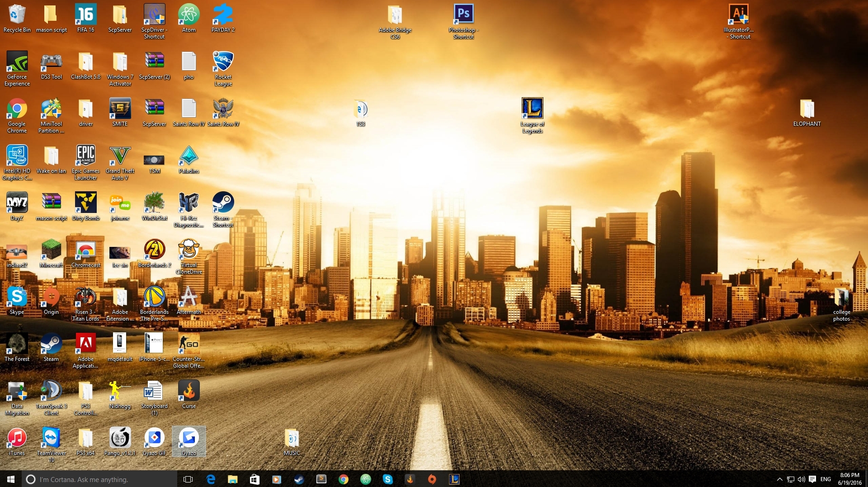
Task: Open the Gyazo GIF shortcut
Action: pyautogui.click(x=154, y=442)
